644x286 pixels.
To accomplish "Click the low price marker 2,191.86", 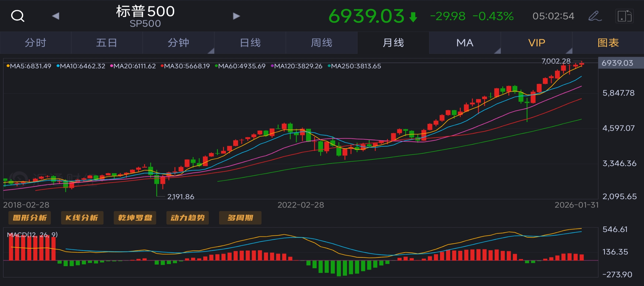I will (181, 197).
